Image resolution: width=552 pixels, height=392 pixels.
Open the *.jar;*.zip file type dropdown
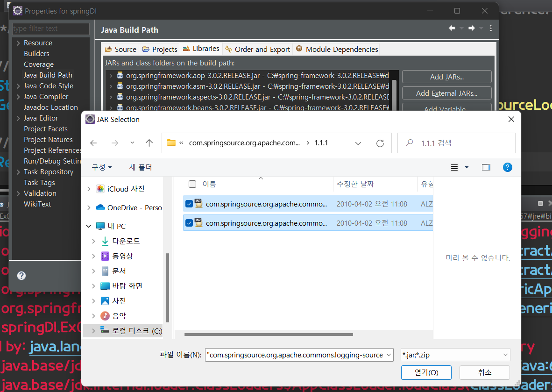[x=455, y=355]
